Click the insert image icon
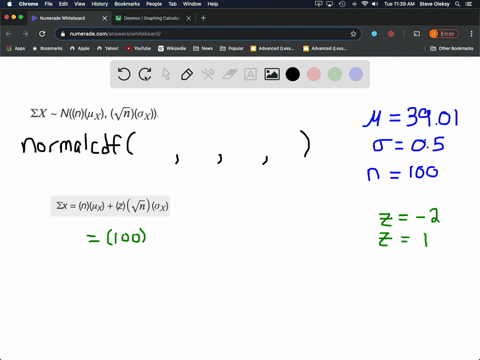The image size is (480, 360). [272, 74]
